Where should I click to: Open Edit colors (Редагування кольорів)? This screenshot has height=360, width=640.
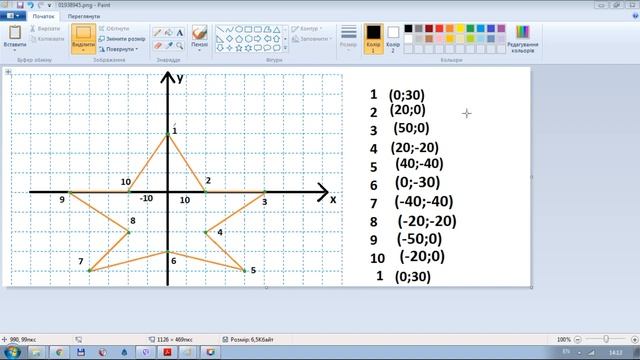[523, 39]
